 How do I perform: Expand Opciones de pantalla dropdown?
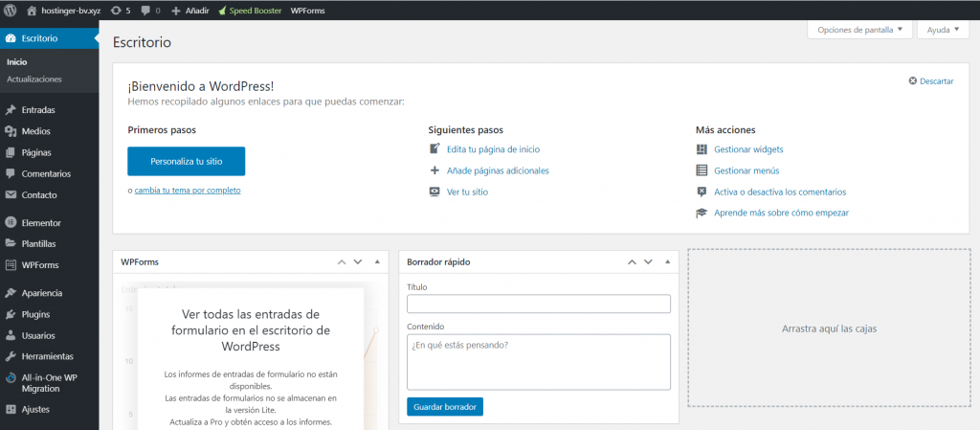pos(859,30)
